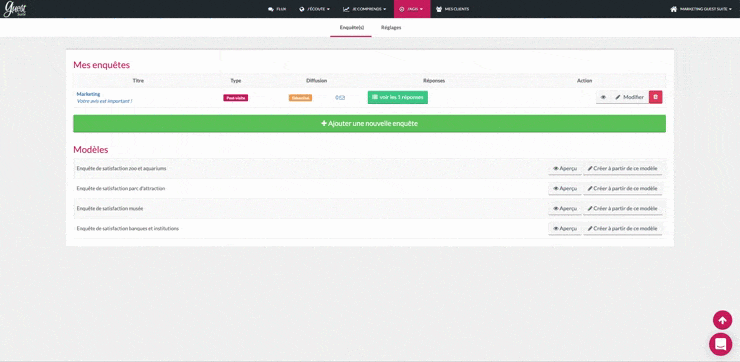Create survey from banques et institutions template
740x362 pixels.
coord(622,228)
